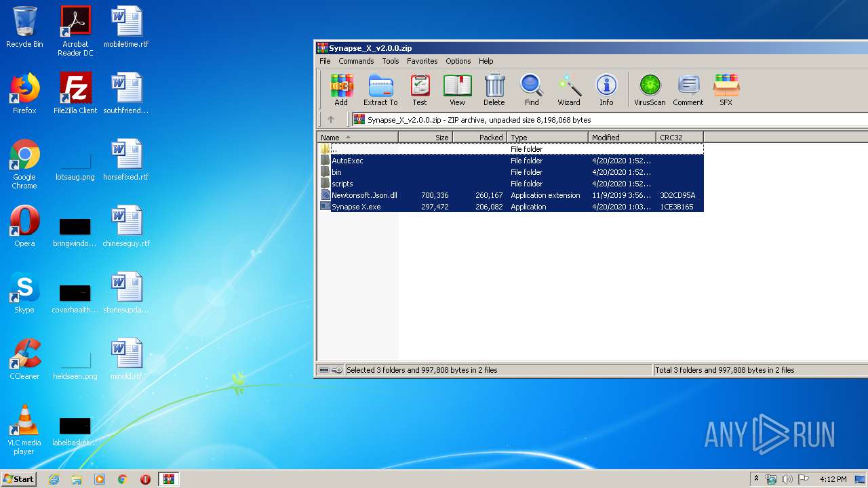Image resolution: width=868 pixels, height=488 pixels.
Task: Open Acrobat Reader DC desktop icon
Action: click(75, 31)
